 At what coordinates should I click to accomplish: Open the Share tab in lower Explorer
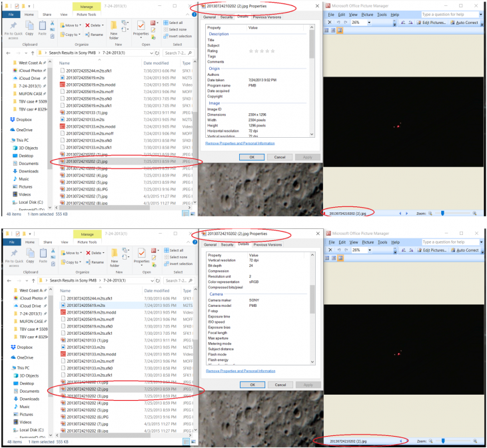(x=48, y=242)
